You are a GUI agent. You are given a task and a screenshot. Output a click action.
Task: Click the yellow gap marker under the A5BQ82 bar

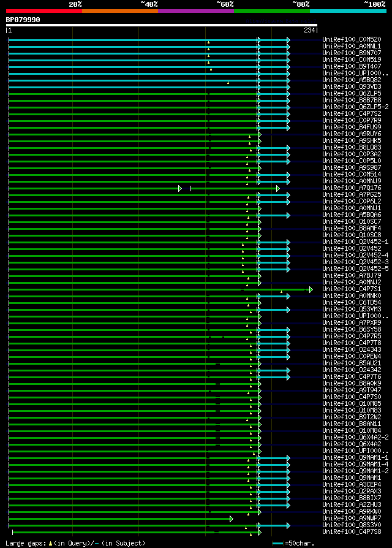coord(228,83)
